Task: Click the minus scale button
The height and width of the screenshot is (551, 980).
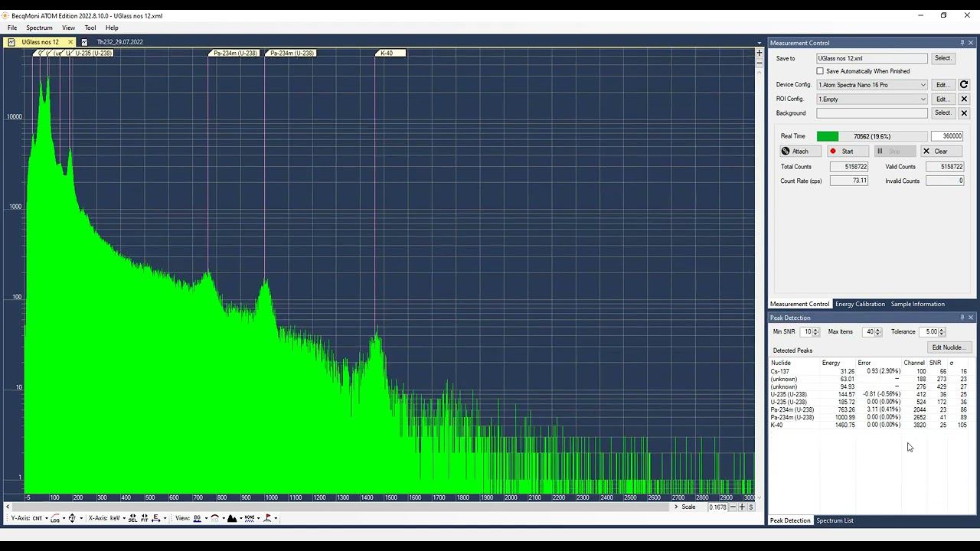Action: [733, 507]
